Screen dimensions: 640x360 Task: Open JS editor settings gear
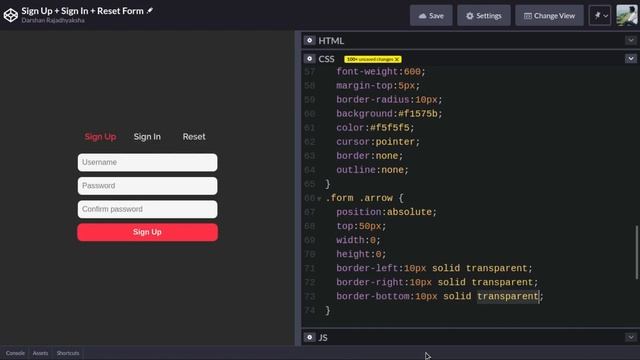(x=309, y=337)
